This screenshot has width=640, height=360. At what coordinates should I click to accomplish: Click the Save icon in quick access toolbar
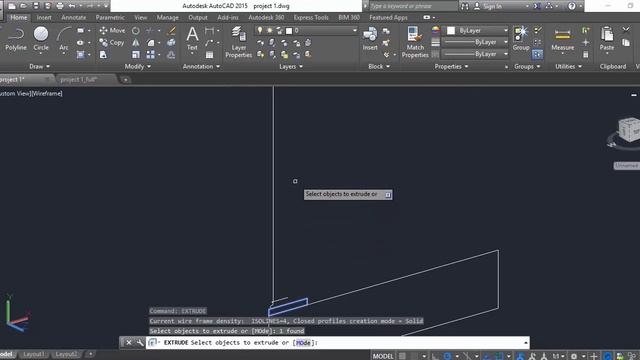(36, 6)
